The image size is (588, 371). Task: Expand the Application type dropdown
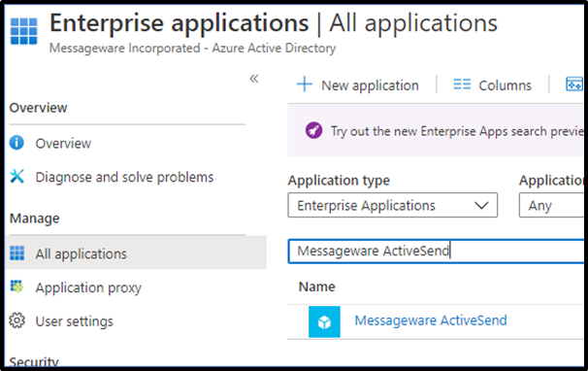[x=393, y=205]
